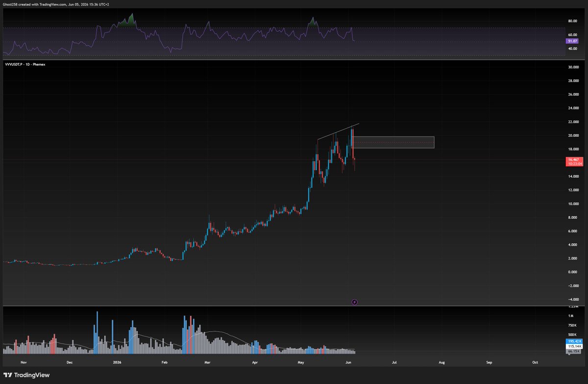588x384 pixels.
Task: Click the 0.000 price axis label
Action: click(573, 272)
